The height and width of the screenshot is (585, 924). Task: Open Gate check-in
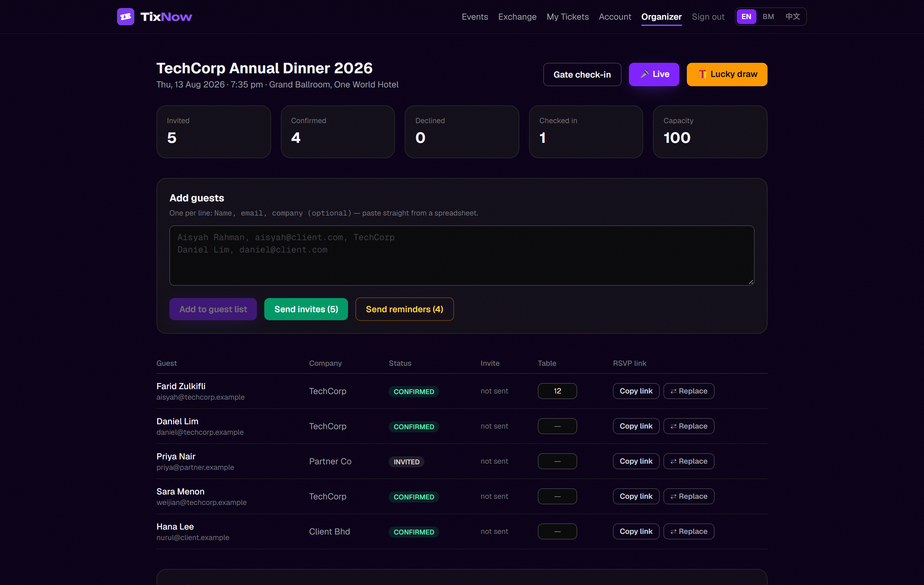pos(582,75)
